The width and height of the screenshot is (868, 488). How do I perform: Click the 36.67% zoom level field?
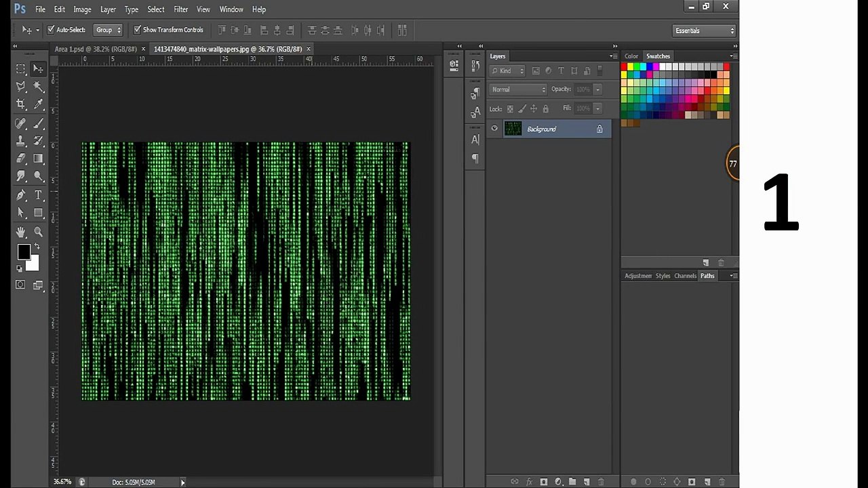(x=62, y=482)
